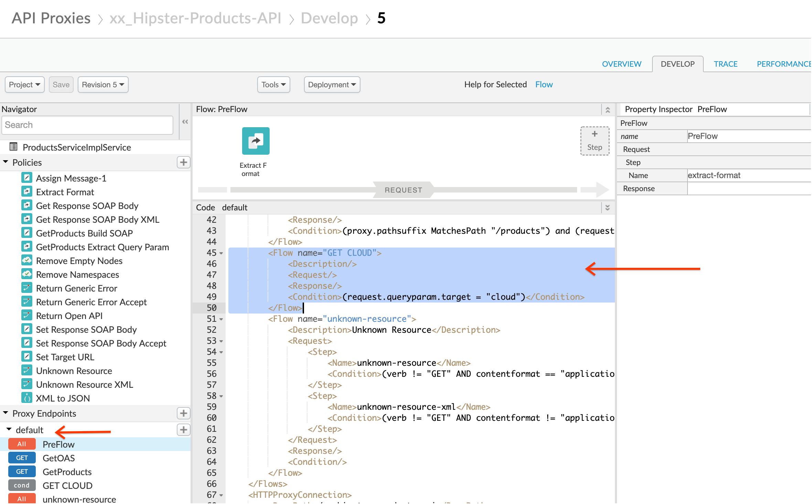Open the Project dropdown menu

[x=25, y=85]
